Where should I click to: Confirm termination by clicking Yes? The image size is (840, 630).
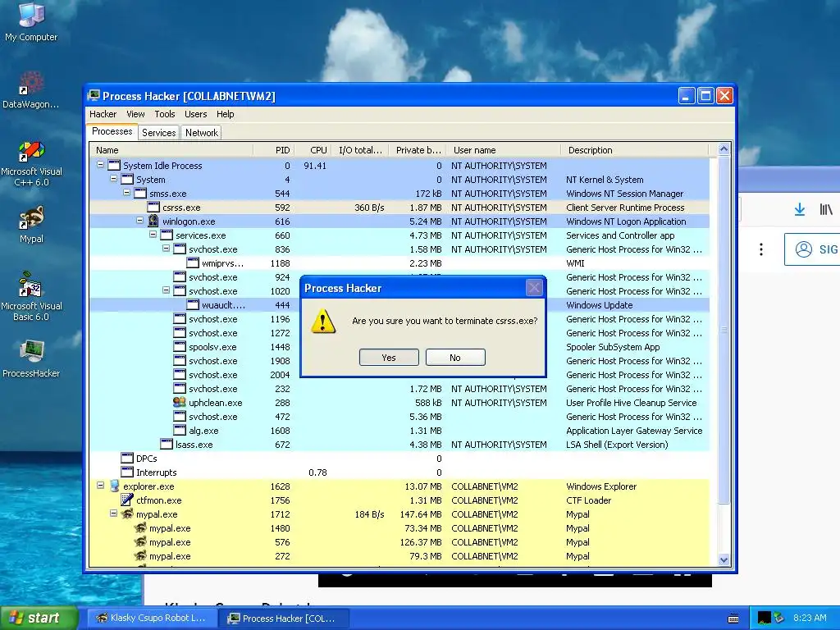(389, 358)
